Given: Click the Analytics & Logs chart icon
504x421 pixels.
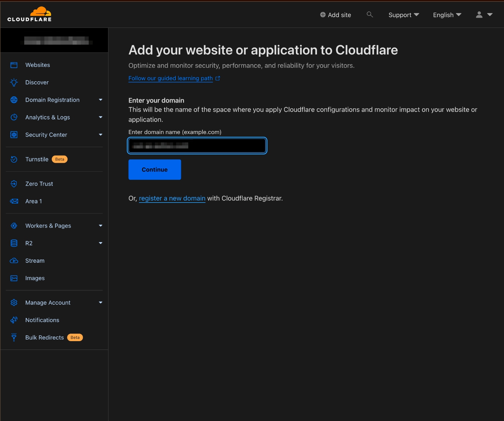Looking at the screenshot, I should coord(14,117).
